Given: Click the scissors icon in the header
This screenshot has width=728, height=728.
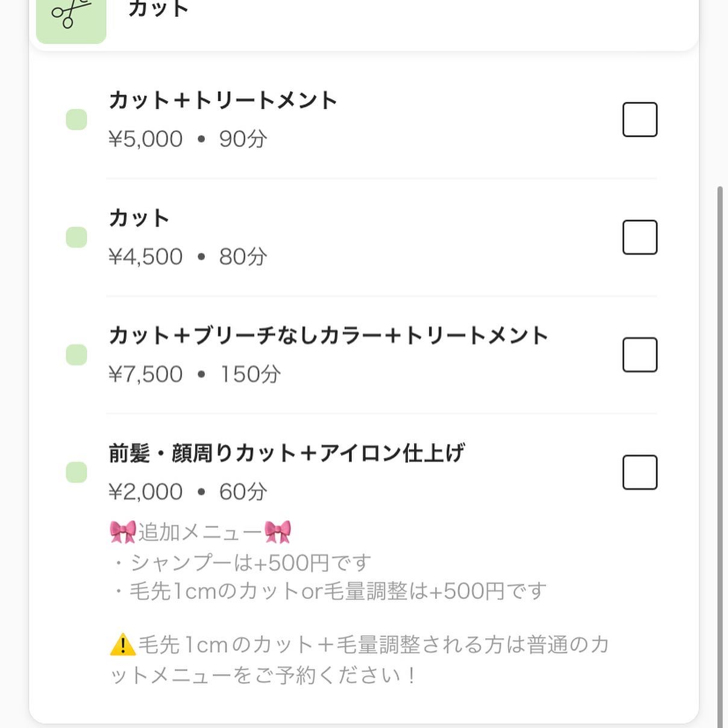Looking at the screenshot, I should pyautogui.click(x=71, y=15).
